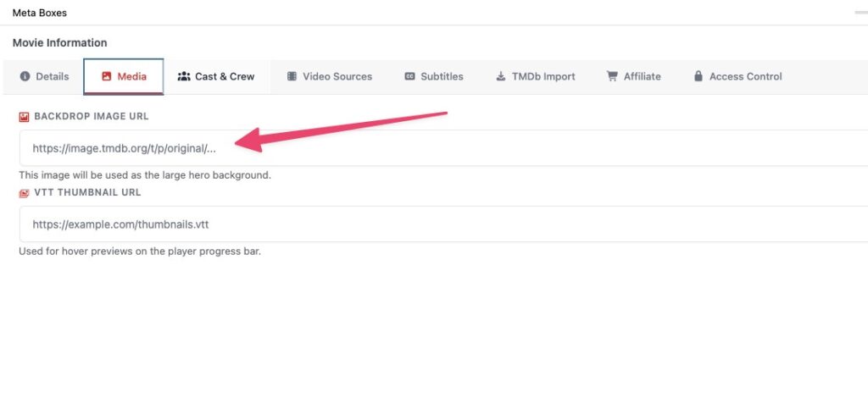Click the icon beside Backdrop Image URL label
The width and height of the screenshot is (868, 420).
tap(25, 116)
